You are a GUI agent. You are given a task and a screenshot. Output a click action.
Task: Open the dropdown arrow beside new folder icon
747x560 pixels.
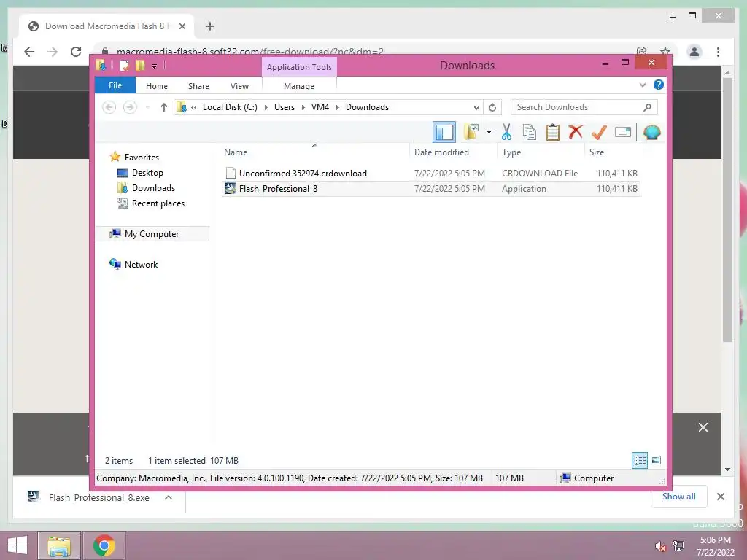(x=489, y=132)
